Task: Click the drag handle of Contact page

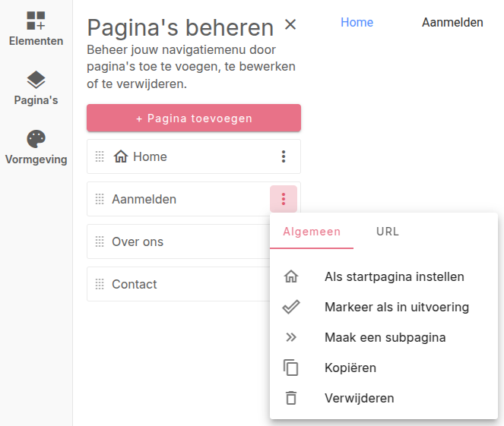Action: pos(100,284)
